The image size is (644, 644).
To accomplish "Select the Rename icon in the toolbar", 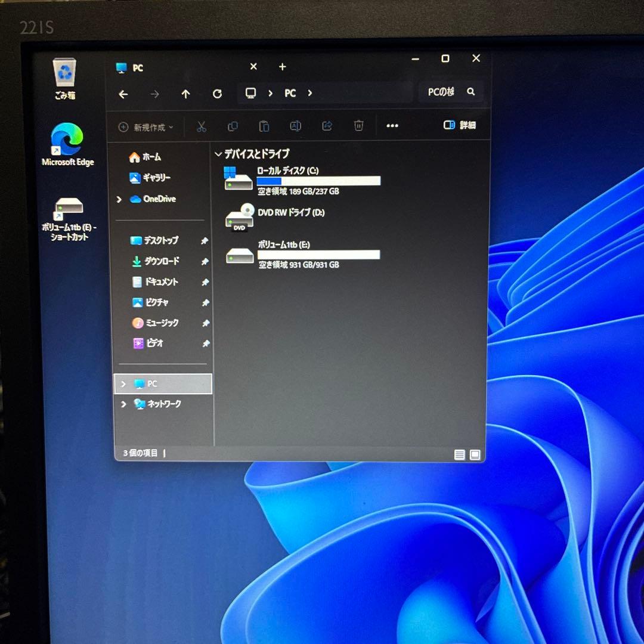I will point(295,126).
